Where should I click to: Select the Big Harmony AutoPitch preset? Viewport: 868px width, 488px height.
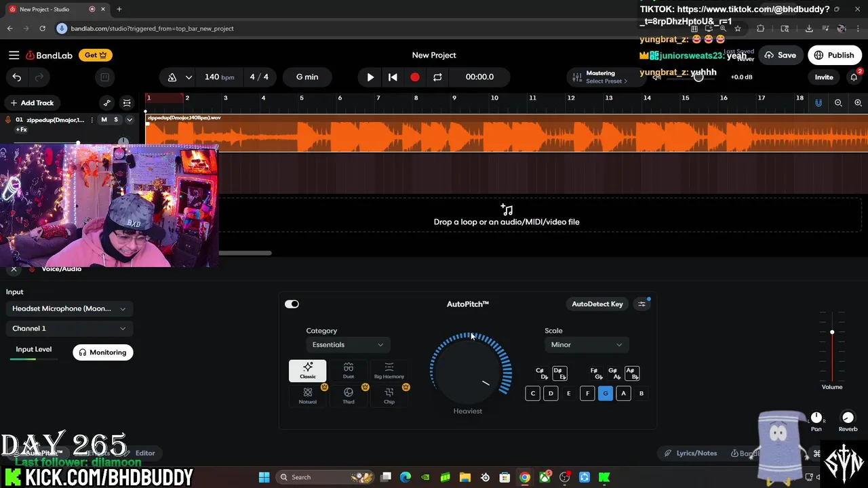[389, 371]
